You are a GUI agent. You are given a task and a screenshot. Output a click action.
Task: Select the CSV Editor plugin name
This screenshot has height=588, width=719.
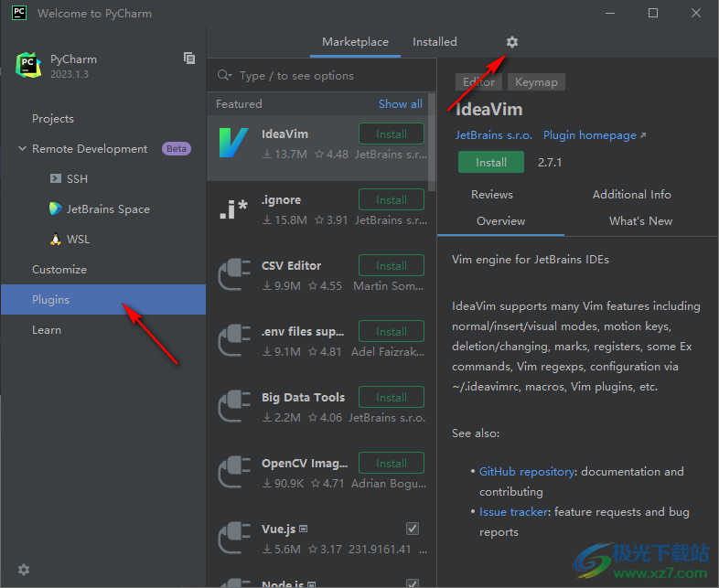291,266
